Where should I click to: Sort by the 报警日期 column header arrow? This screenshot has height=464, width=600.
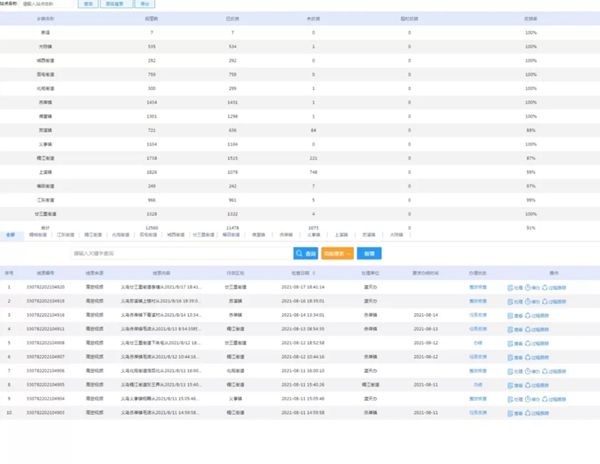click(x=314, y=273)
